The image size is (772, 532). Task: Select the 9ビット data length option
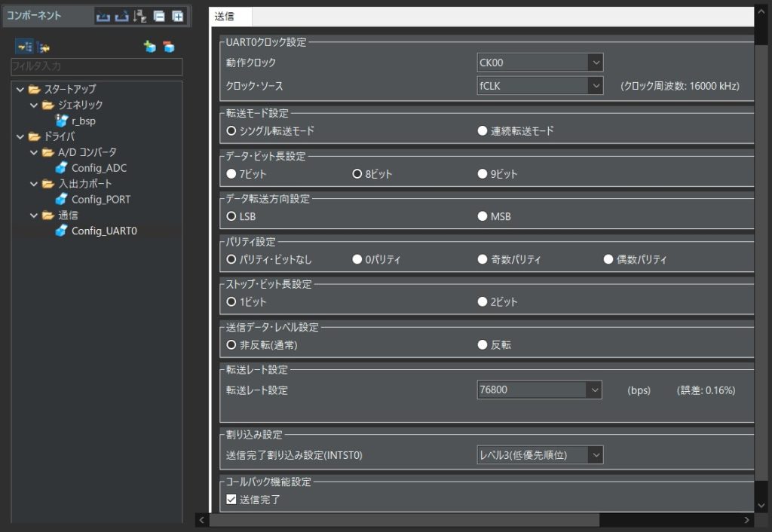tap(482, 174)
